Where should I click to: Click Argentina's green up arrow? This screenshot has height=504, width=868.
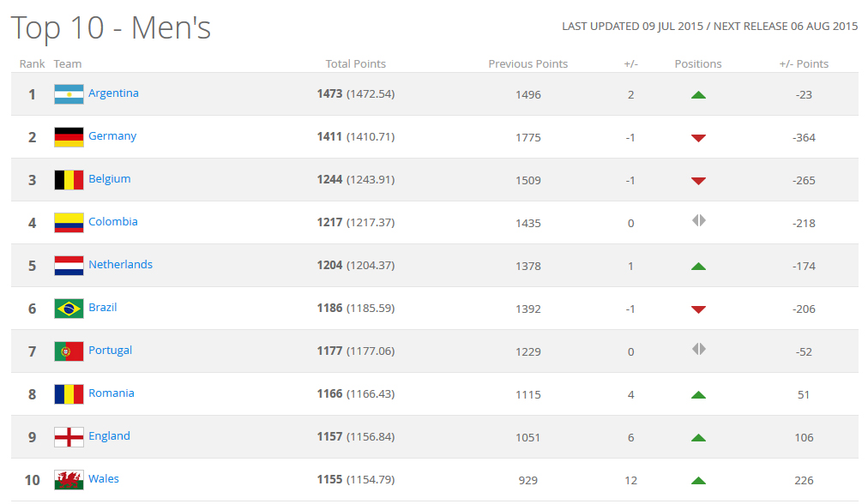[698, 95]
